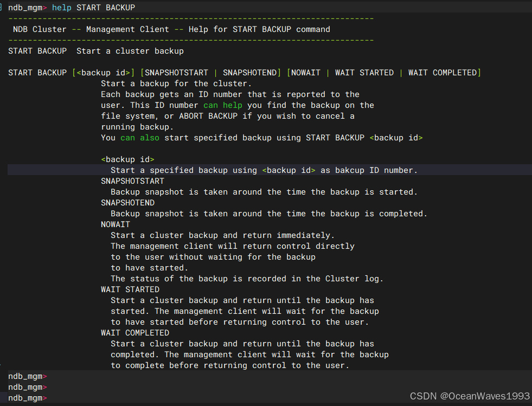This screenshot has height=406, width=532.
Task: Click the 'user. This ID number can help' line
Action: coord(238,105)
